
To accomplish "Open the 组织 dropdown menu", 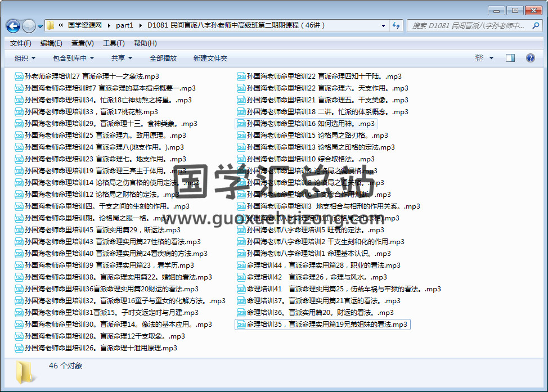I will 25,58.
